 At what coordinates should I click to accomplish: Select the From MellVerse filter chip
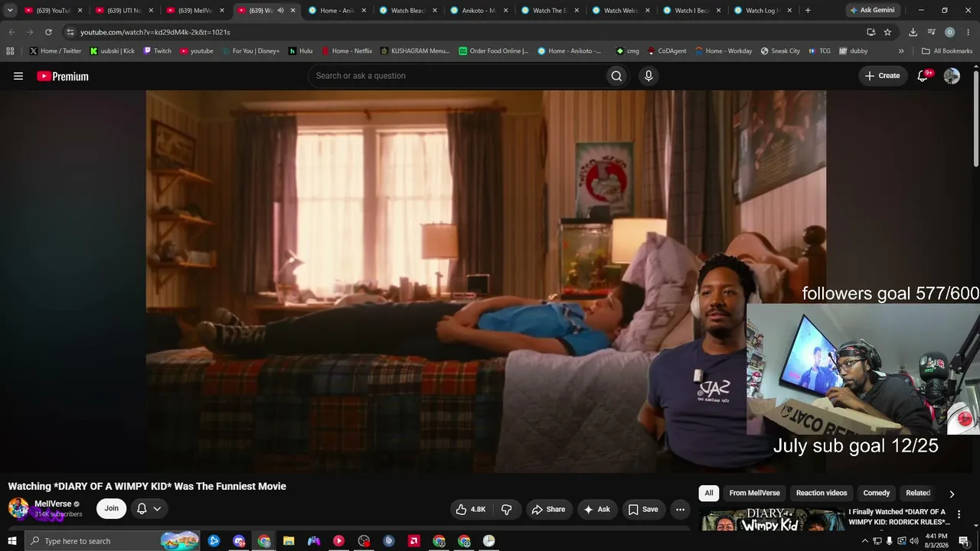point(754,494)
